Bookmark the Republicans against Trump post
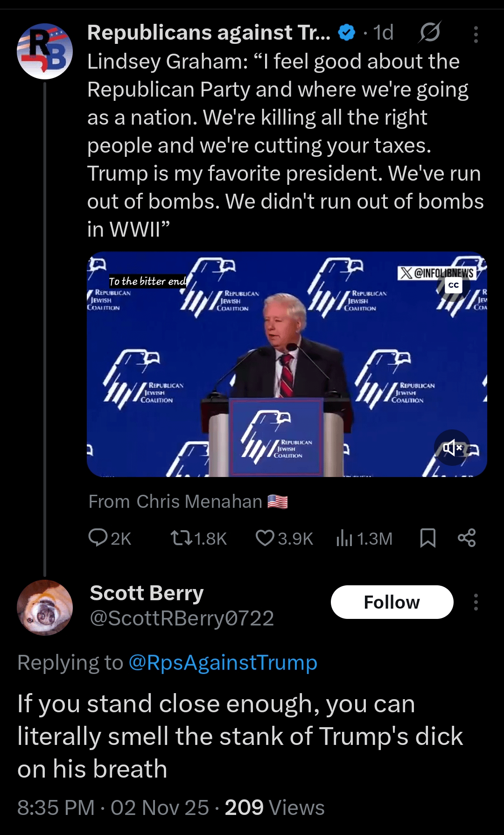 click(427, 538)
